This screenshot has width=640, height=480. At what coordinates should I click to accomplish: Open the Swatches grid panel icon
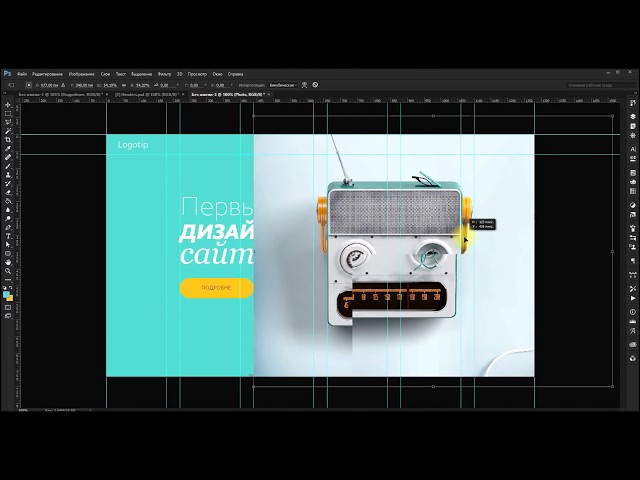(633, 191)
